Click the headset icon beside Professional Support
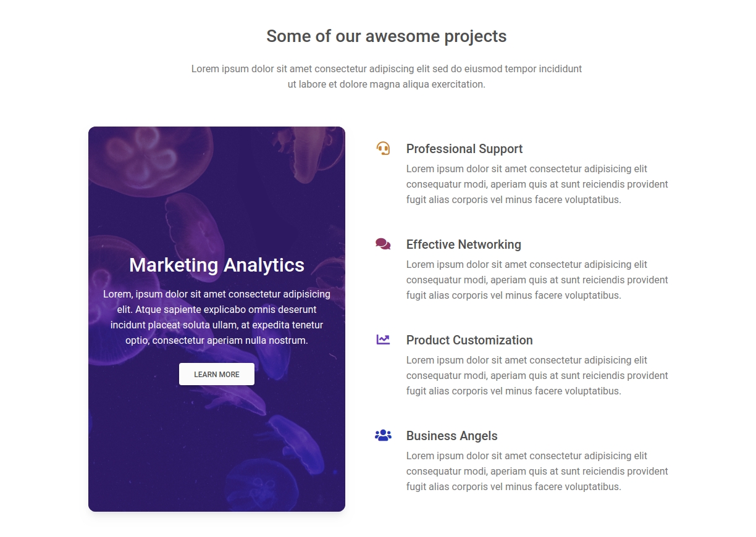The width and height of the screenshot is (756, 537). click(383, 148)
